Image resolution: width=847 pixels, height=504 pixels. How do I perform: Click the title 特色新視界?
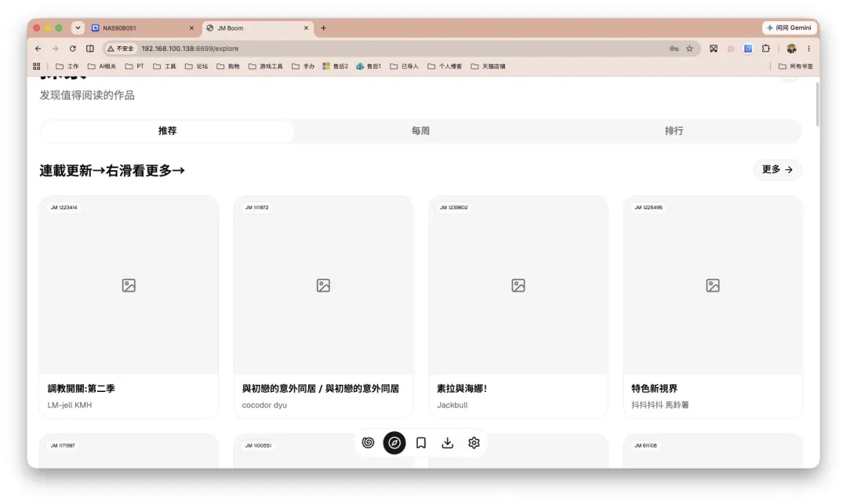654,389
